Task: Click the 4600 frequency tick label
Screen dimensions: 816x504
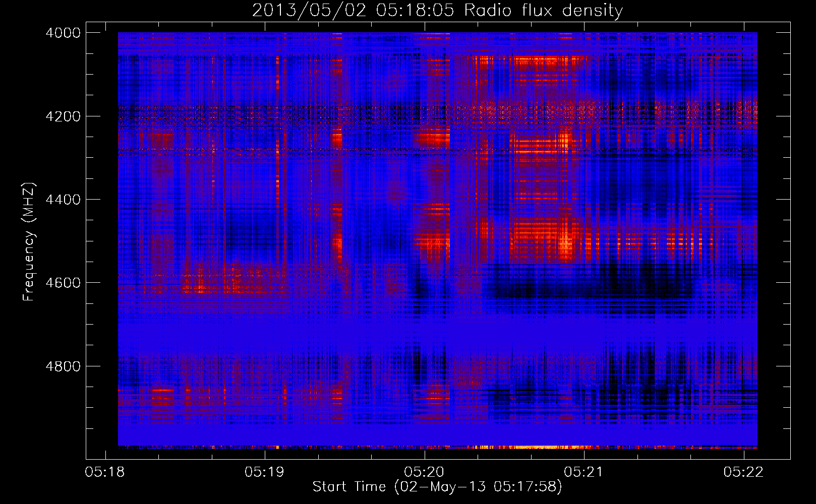Action: (x=63, y=283)
